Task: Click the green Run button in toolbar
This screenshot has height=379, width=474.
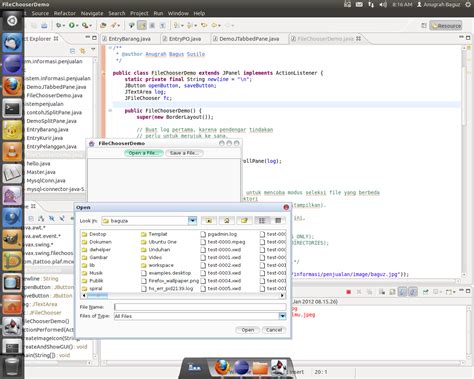Action: tap(72, 25)
